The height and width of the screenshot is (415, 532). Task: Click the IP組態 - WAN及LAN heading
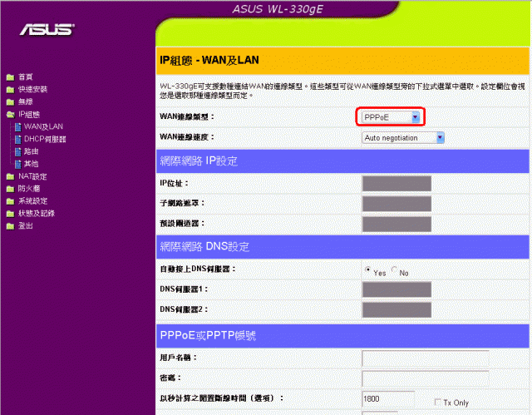209,60
